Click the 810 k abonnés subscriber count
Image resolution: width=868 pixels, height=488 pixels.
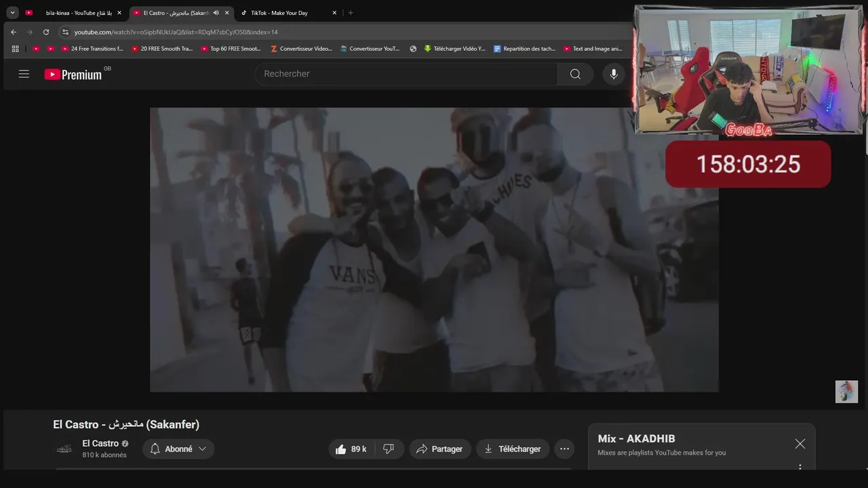tap(104, 455)
